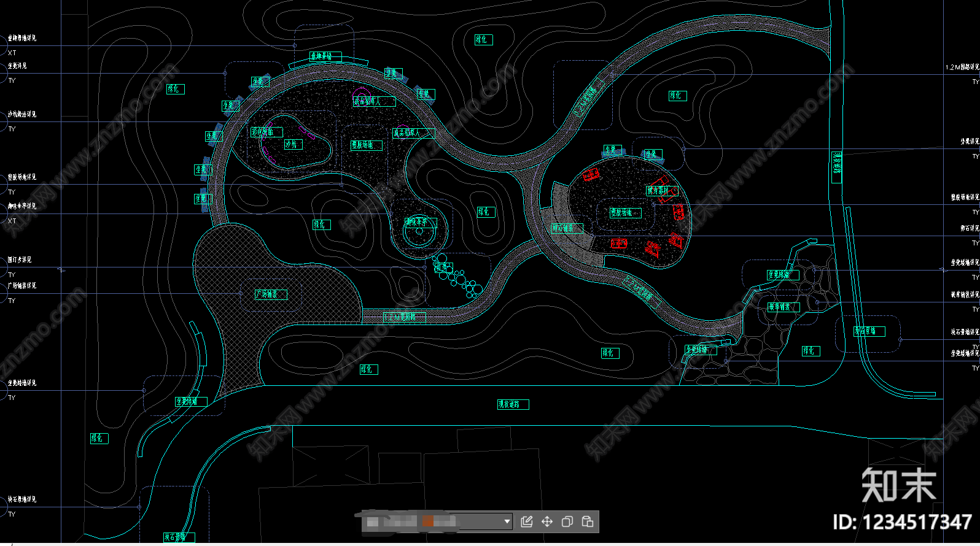Open the layer dropdown arrow in bottom toolbar

pos(507,521)
